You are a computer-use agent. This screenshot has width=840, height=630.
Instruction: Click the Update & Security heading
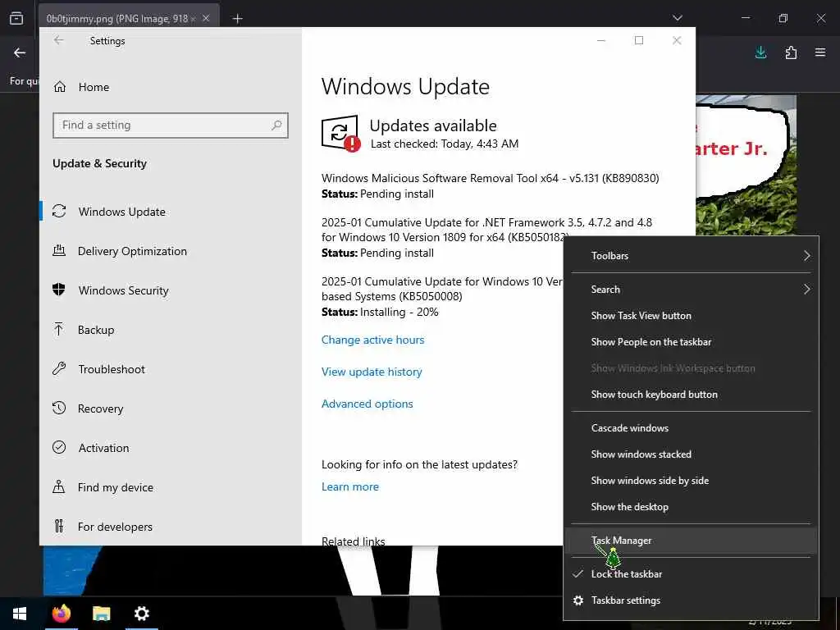[99, 163]
